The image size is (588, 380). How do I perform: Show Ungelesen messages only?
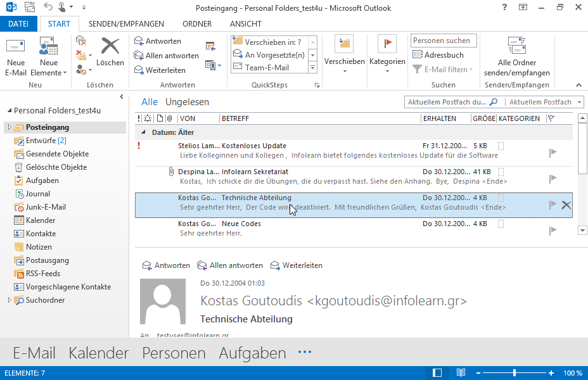(187, 102)
